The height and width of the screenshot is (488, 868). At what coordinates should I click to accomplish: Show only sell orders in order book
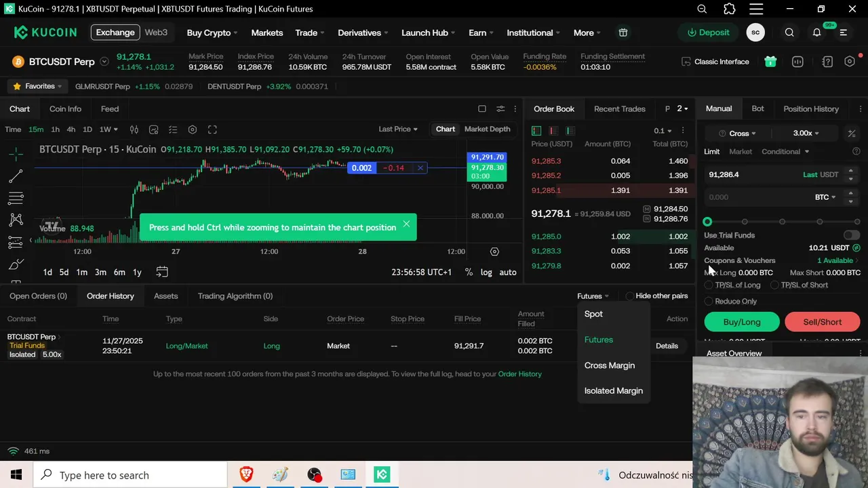coord(553,131)
